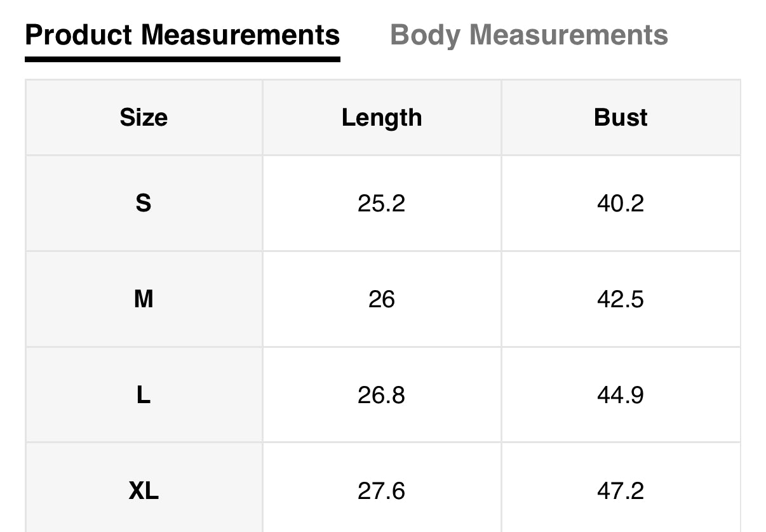Click the 42.5 bust cell

pos(621,298)
